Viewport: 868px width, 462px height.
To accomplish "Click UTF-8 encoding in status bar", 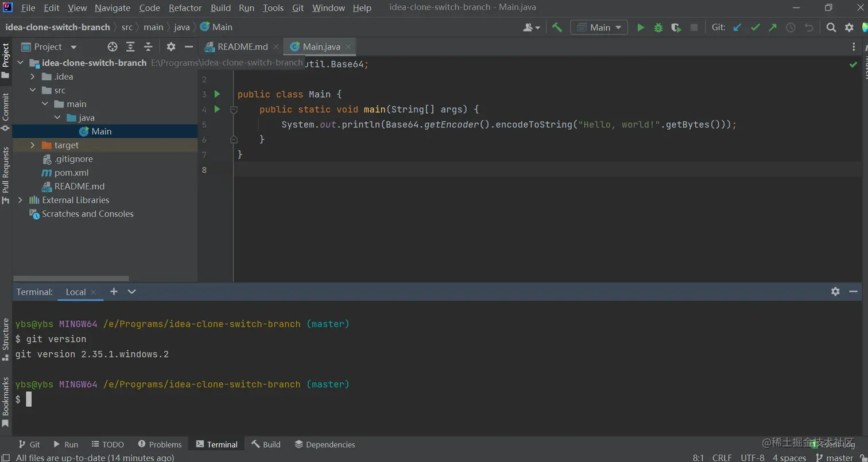I will 752,457.
